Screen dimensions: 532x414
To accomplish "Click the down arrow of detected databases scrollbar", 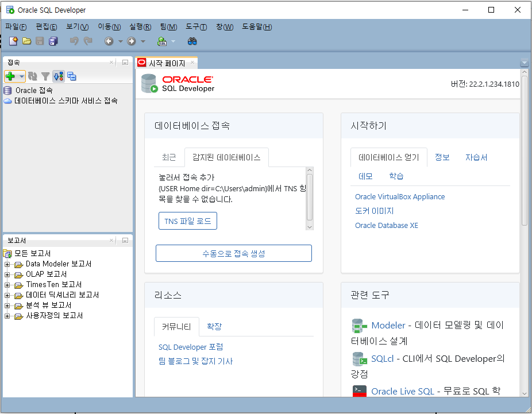I will coord(310,227).
